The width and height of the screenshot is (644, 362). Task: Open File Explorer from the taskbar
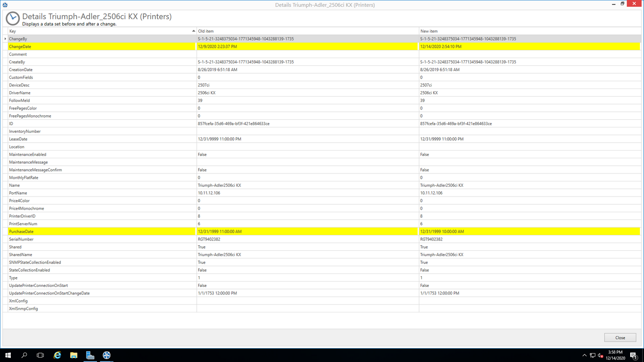73,355
